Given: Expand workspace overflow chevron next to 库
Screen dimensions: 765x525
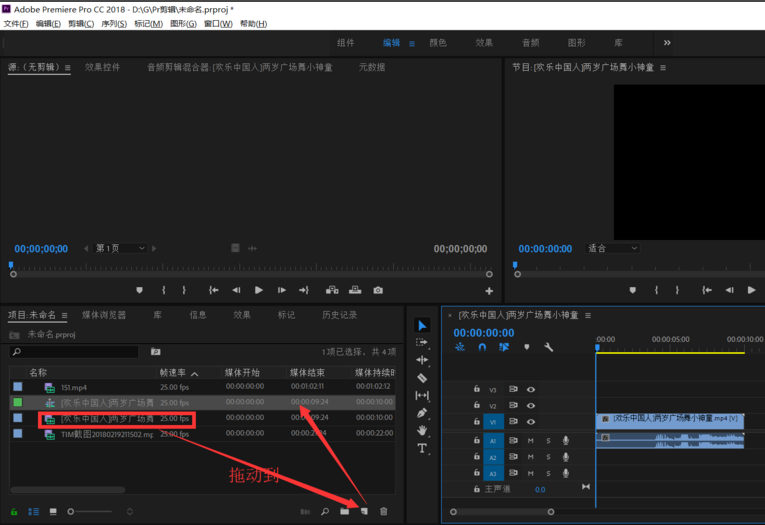Looking at the screenshot, I should [667, 43].
